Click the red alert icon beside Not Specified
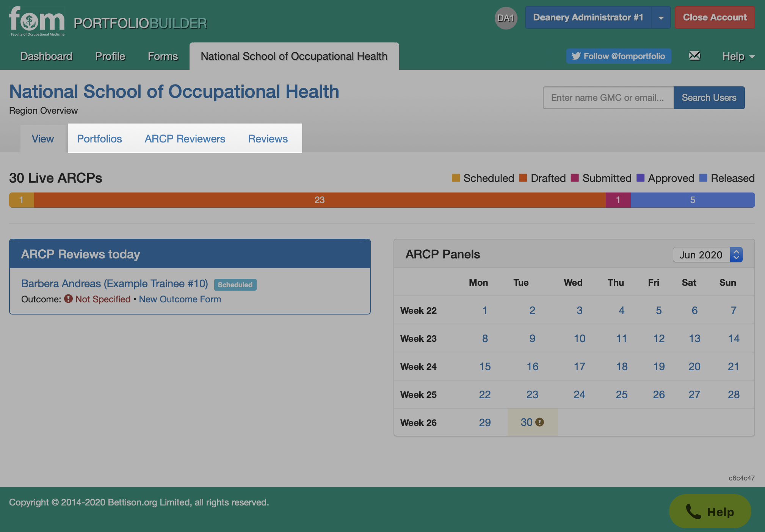 (68, 299)
